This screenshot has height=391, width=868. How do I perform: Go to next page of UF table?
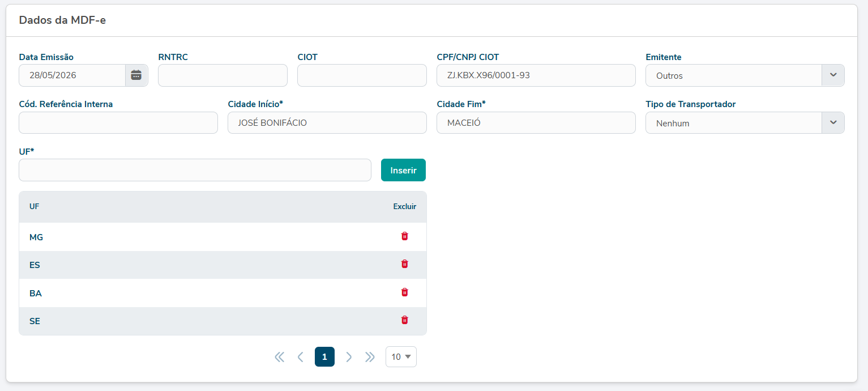pos(349,357)
